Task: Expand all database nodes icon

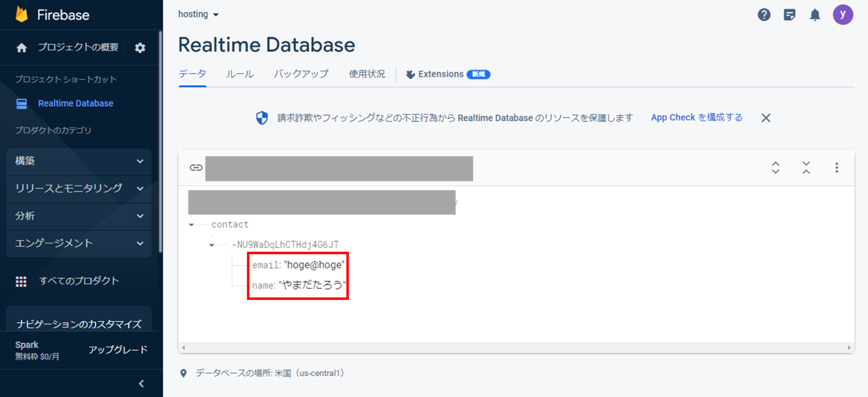Action: point(775,168)
